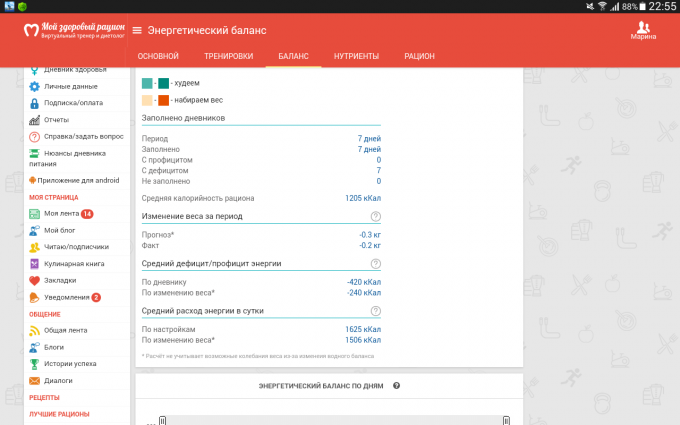This screenshot has width=680, height=425.
Task: Open the hamburger menu beside Энергетический баланс
Action: (137, 31)
